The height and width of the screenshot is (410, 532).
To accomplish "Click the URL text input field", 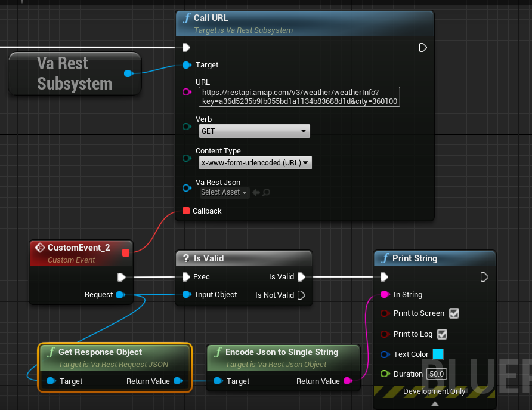I will click(299, 96).
